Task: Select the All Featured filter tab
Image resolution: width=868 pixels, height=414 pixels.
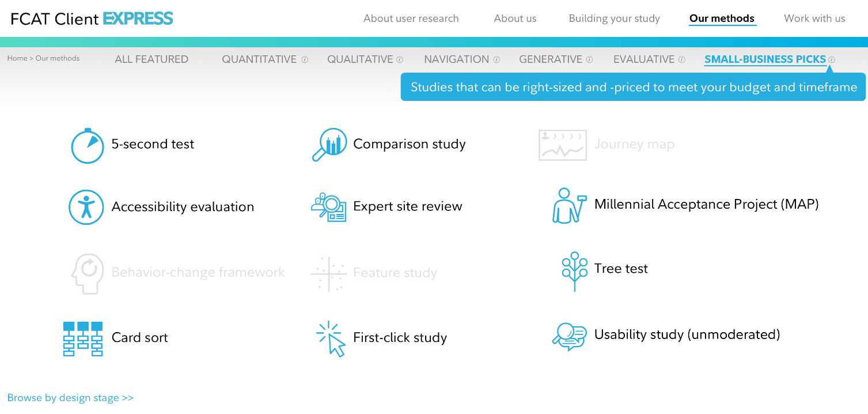Action: 151,59
